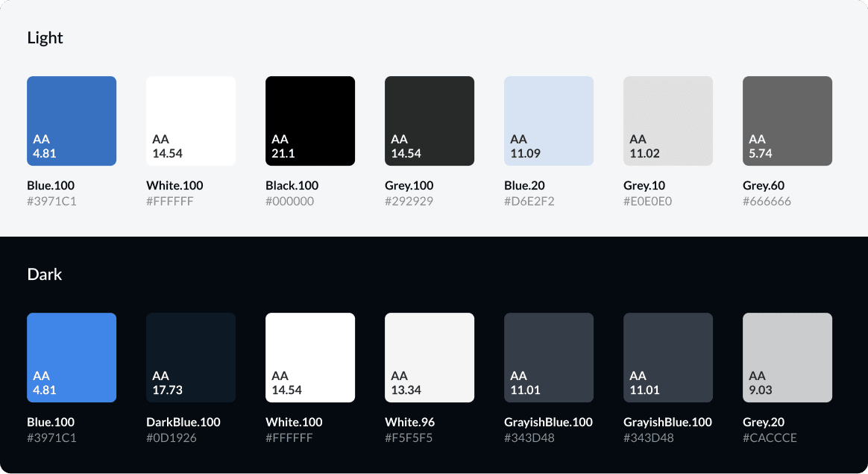Choose the Black.100 color swatch
Screen dimensions: 868x474
(x=310, y=121)
